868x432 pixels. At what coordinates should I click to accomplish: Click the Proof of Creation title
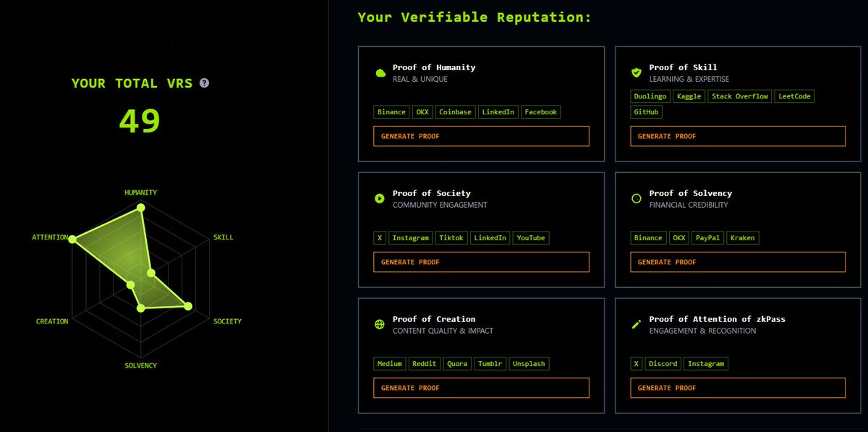click(x=434, y=319)
